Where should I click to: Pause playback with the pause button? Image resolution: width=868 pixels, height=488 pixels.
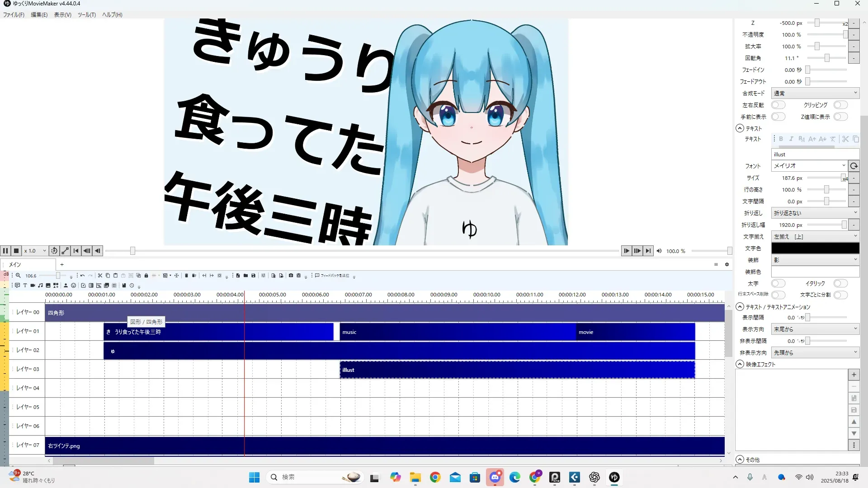coord(5,251)
